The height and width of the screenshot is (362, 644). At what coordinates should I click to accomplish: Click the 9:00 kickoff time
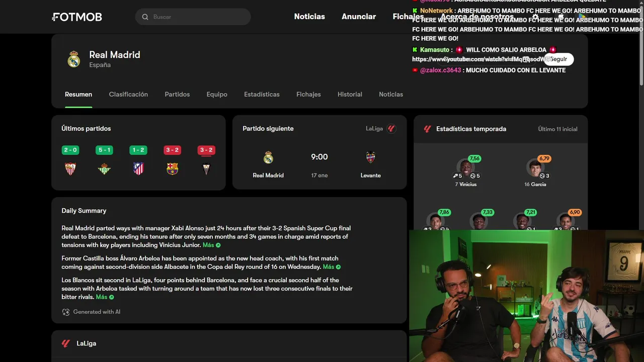coord(319,157)
